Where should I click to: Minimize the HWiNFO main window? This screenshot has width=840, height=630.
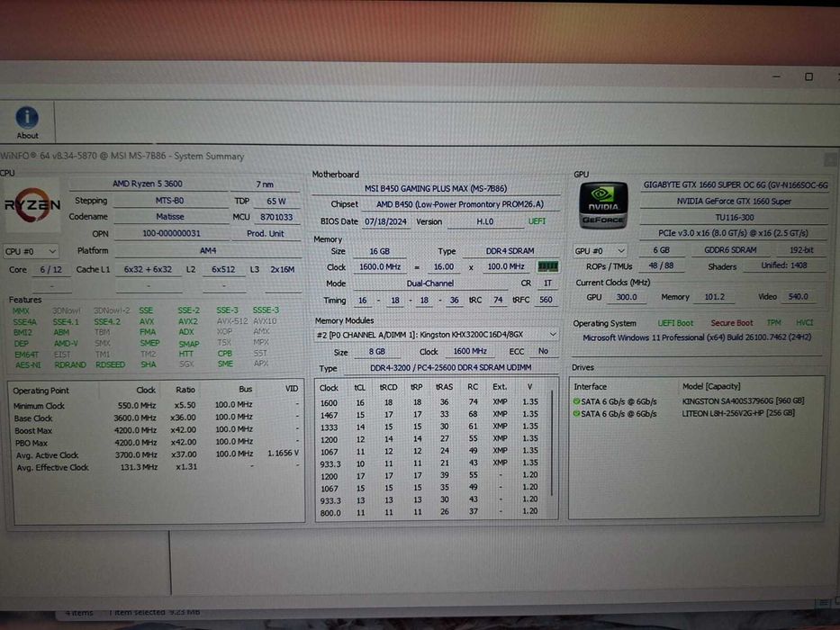coord(776,77)
